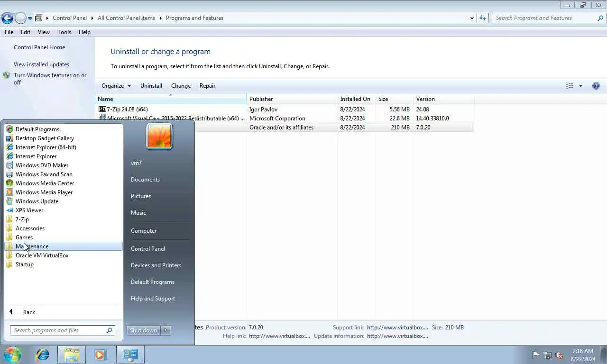Open Control Panel from Start menu

(x=148, y=248)
